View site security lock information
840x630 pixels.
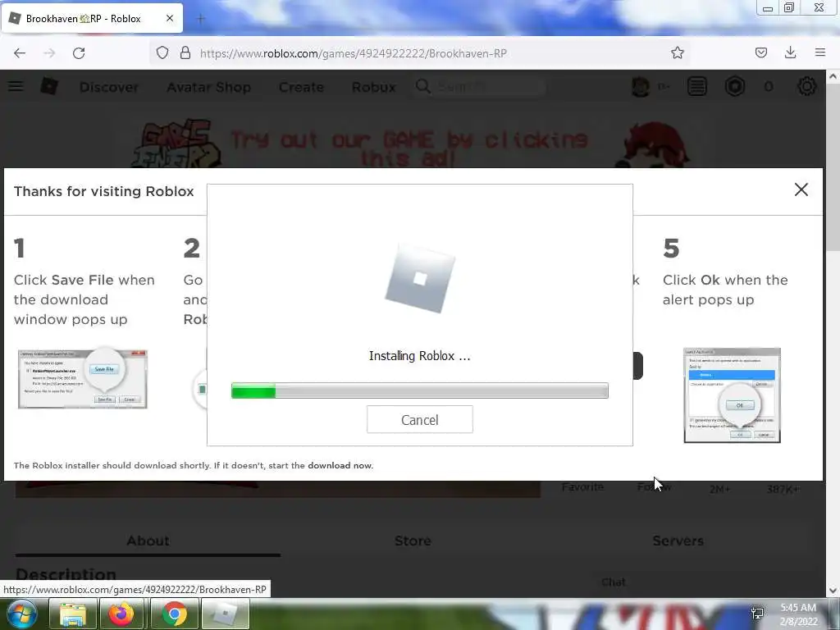point(185,52)
